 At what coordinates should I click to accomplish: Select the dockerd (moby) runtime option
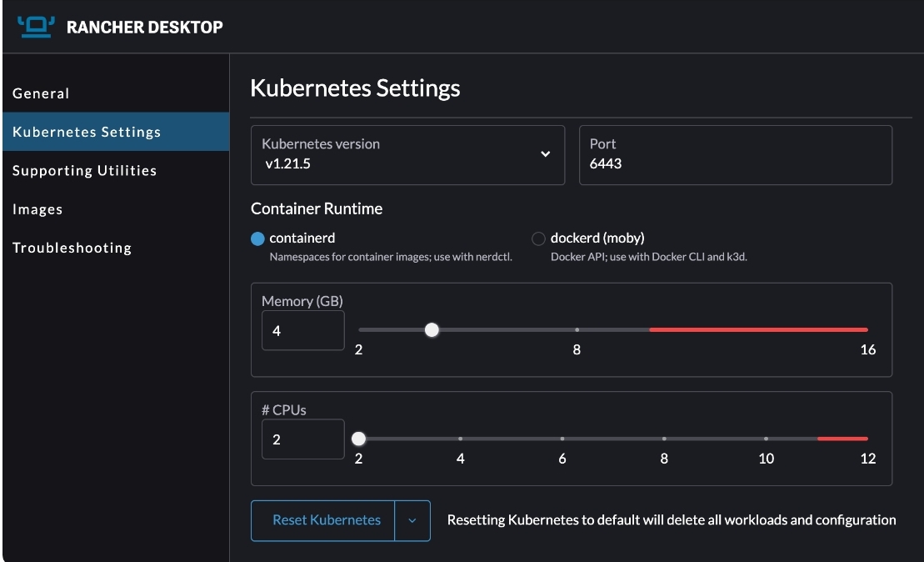tap(538, 238)
